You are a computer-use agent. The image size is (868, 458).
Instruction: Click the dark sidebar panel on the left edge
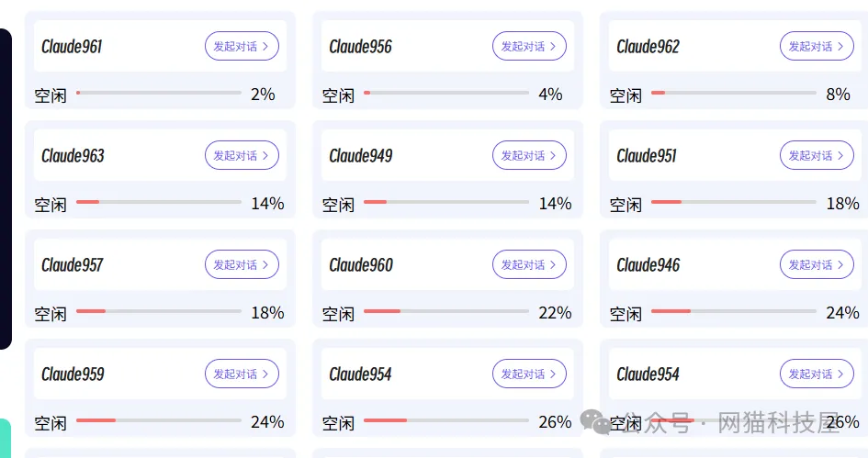tap(5, 189)
